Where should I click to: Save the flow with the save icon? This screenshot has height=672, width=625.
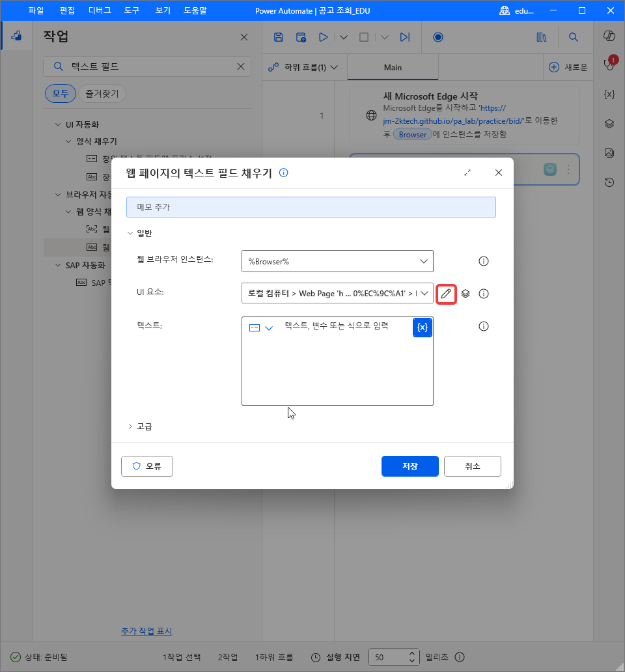(279, 37)
